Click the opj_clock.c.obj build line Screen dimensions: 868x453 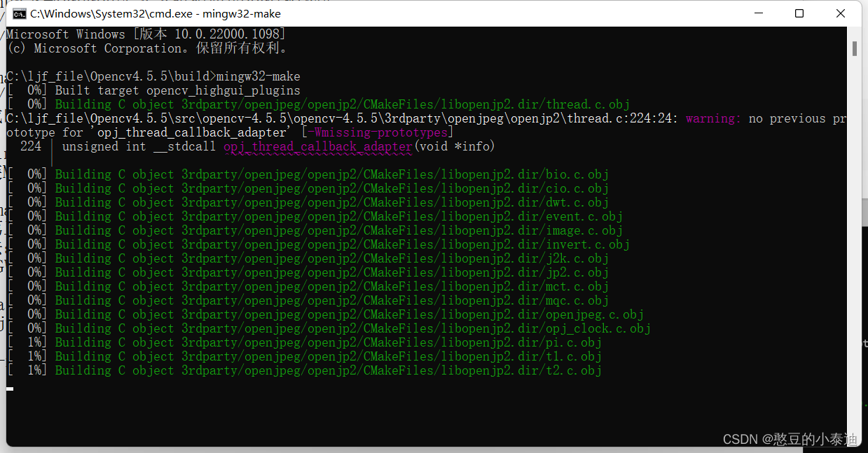pos(329,328)
